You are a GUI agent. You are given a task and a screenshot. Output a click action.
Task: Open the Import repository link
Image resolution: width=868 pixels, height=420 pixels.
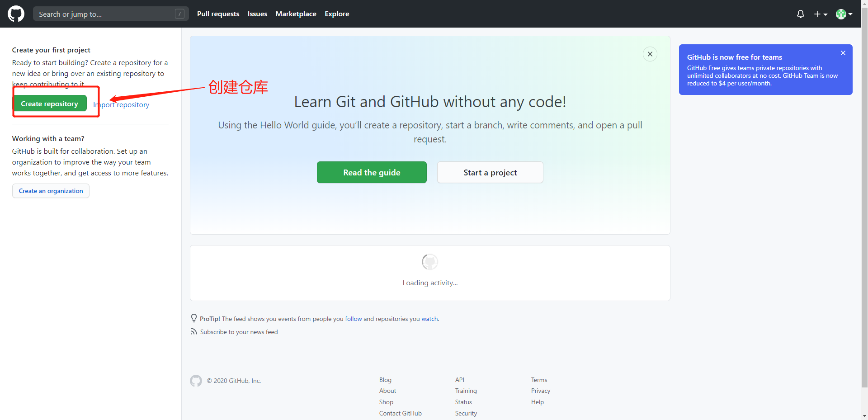coord(122,105)
